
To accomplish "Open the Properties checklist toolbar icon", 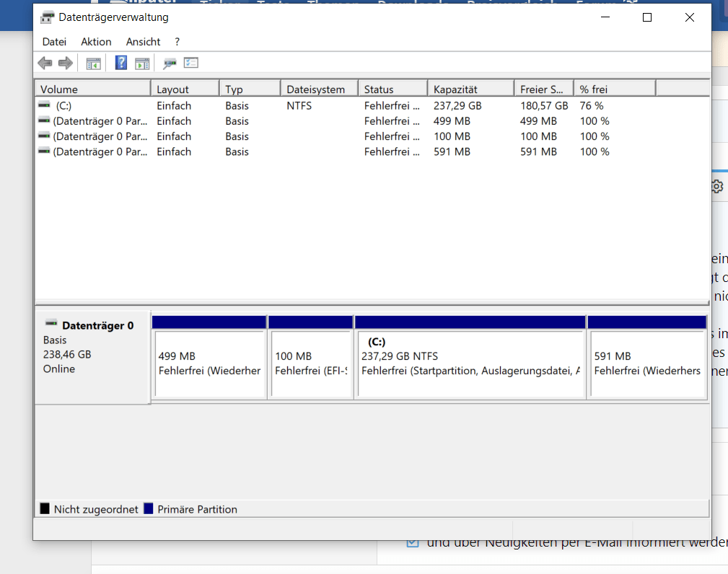I will pyautogui.click(x=190, y=63).
